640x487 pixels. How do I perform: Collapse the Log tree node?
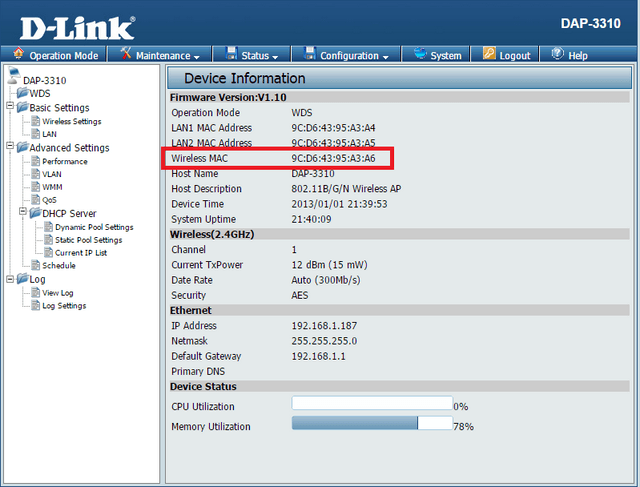[x=10, y=279]
